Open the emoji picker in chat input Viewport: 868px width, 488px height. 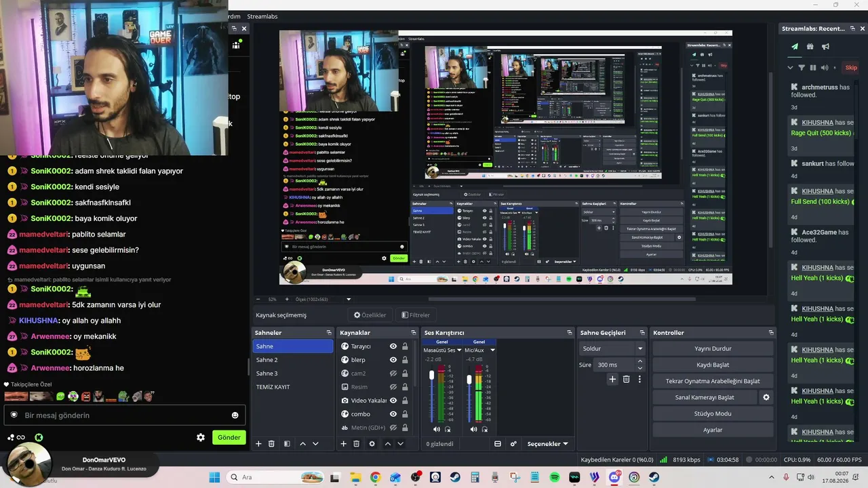click(235, 415)
